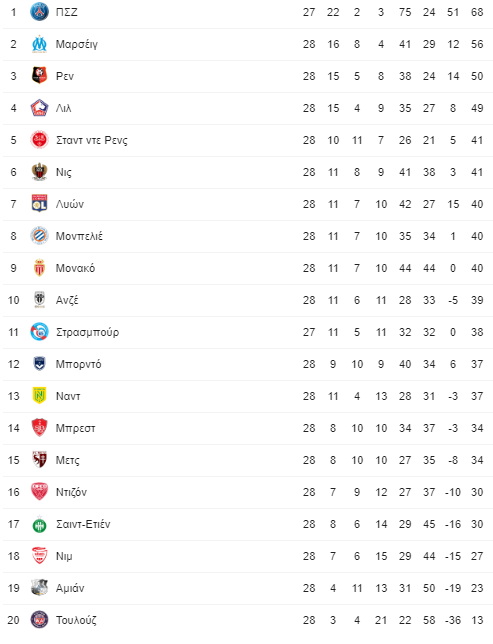Click the Μονακό club crest
The width and height of the screenshot is (493, 644).
pyautogui.click(x=39, y=268)
